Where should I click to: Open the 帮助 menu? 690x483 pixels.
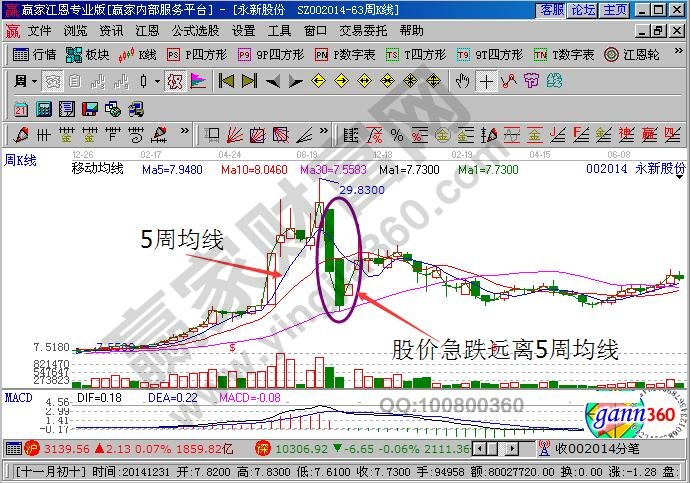tap(411, 30)
